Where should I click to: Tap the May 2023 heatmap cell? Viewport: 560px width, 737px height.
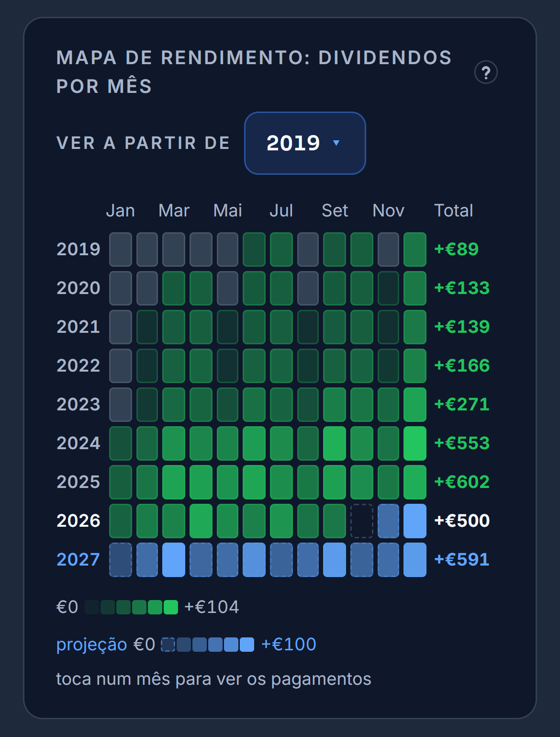(227, 405)
